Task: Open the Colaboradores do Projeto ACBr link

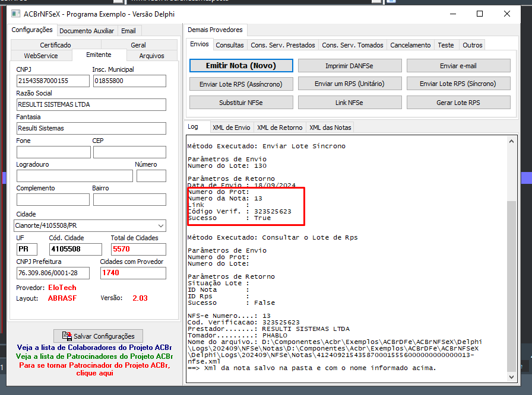Action: 94,347
